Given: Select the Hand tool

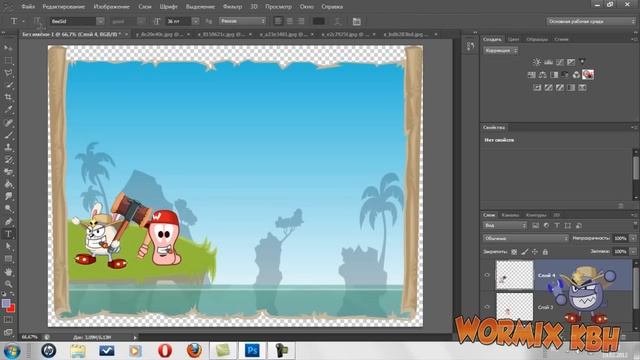Looking at the screenshot, I should [x=8, y=272].
